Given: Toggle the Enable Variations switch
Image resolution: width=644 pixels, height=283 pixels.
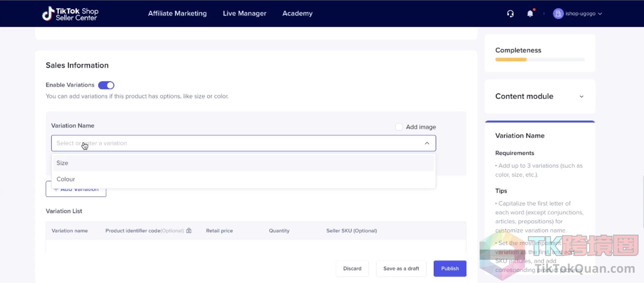Looking at the screenshot, I should 106,85.
